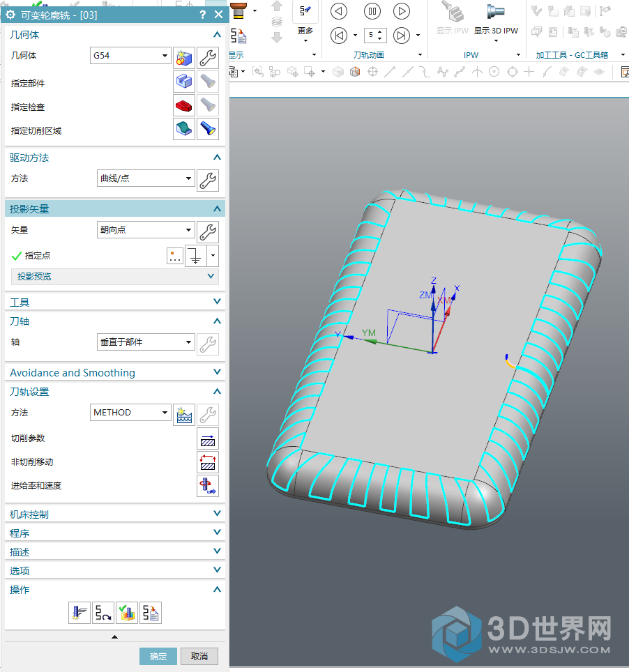Expand the 投影预览 section
The image size is (629, 672).
(x=115, y=277)
